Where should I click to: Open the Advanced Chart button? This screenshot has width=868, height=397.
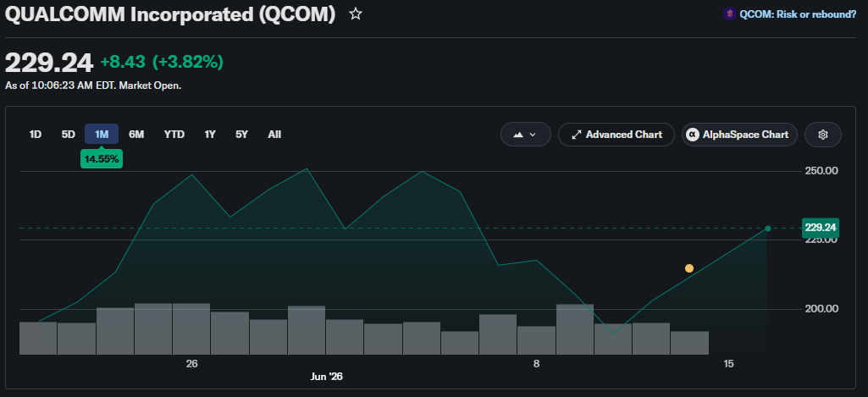(616, 135)
